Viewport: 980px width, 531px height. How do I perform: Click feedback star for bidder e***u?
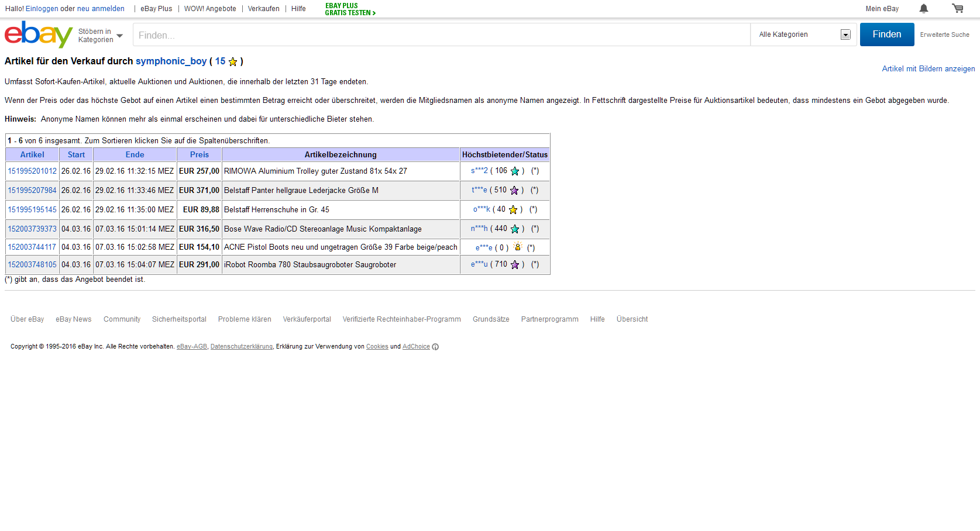click(515, 265)
